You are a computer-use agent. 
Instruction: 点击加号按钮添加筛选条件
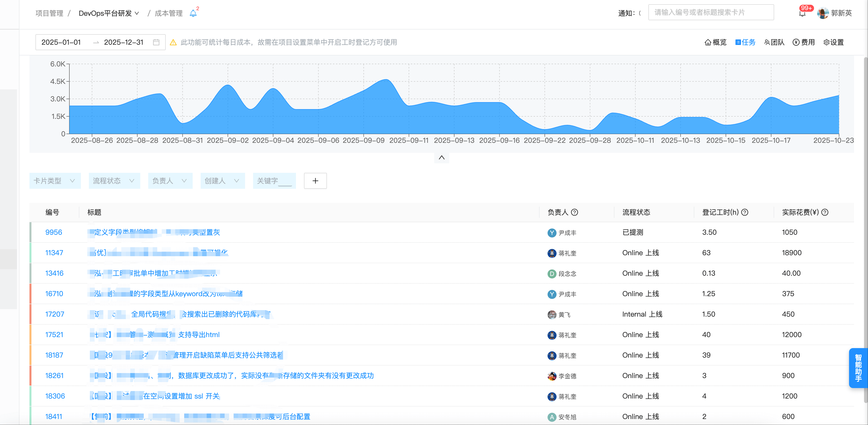315,181
